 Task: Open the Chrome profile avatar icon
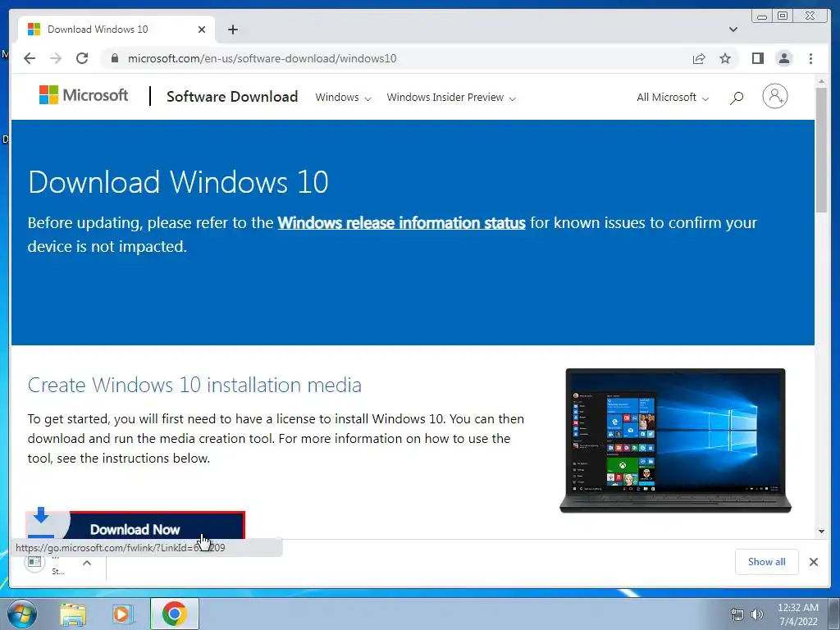783,58
